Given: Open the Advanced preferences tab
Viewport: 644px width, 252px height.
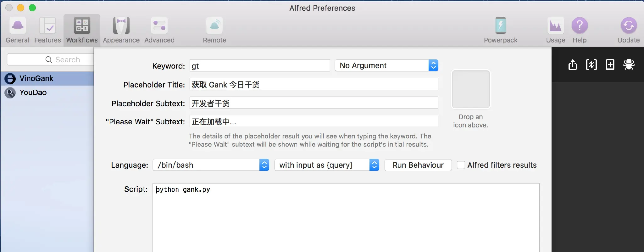Looking at the screenshot, I should pos(159,31).
